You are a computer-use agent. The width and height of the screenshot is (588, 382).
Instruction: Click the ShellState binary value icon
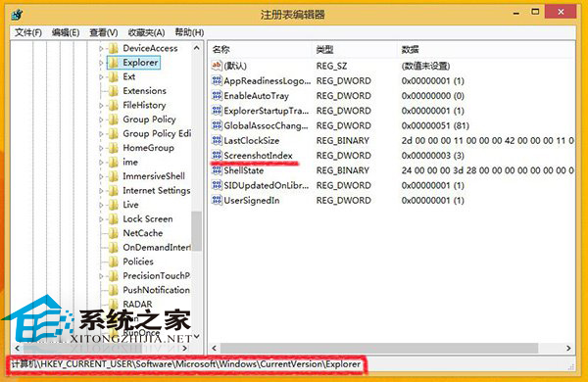pyautogui.click(x=217, y=170)
